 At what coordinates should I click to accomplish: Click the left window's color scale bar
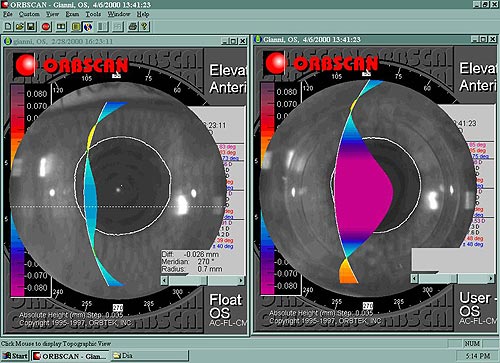click(x=17, y=190)
